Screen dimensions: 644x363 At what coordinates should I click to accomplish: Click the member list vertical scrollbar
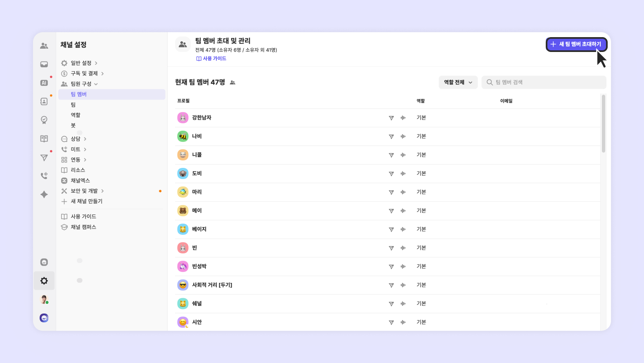pos(604,124)
